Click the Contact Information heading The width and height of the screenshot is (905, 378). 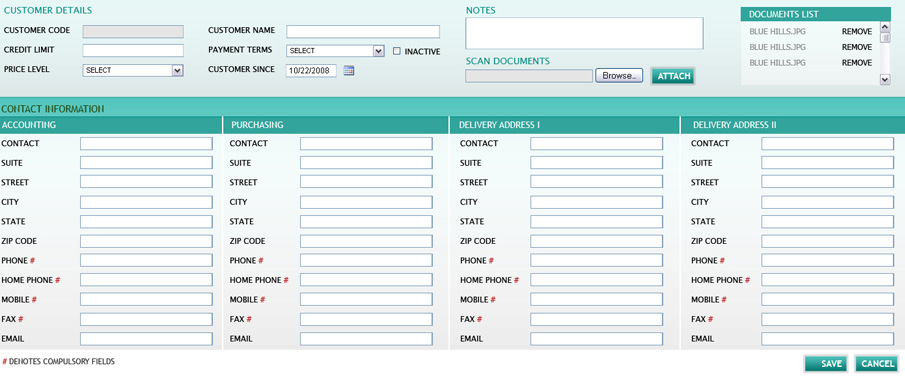tap(53, 108)
